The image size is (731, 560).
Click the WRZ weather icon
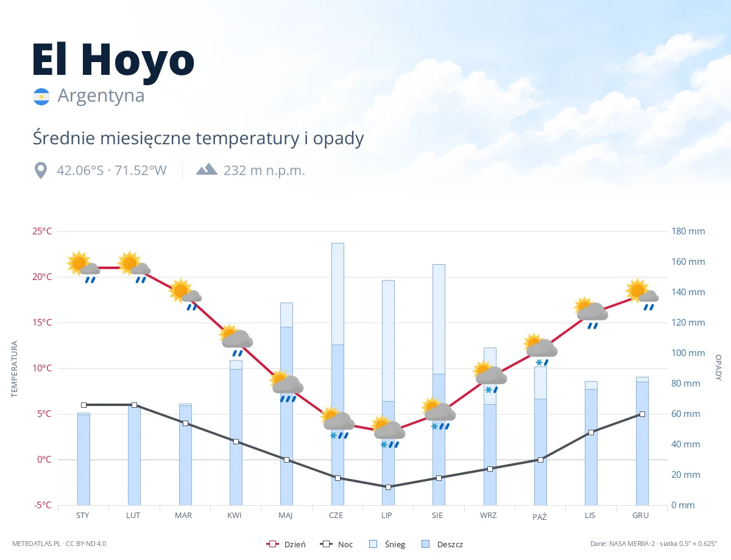click(490, 377)
